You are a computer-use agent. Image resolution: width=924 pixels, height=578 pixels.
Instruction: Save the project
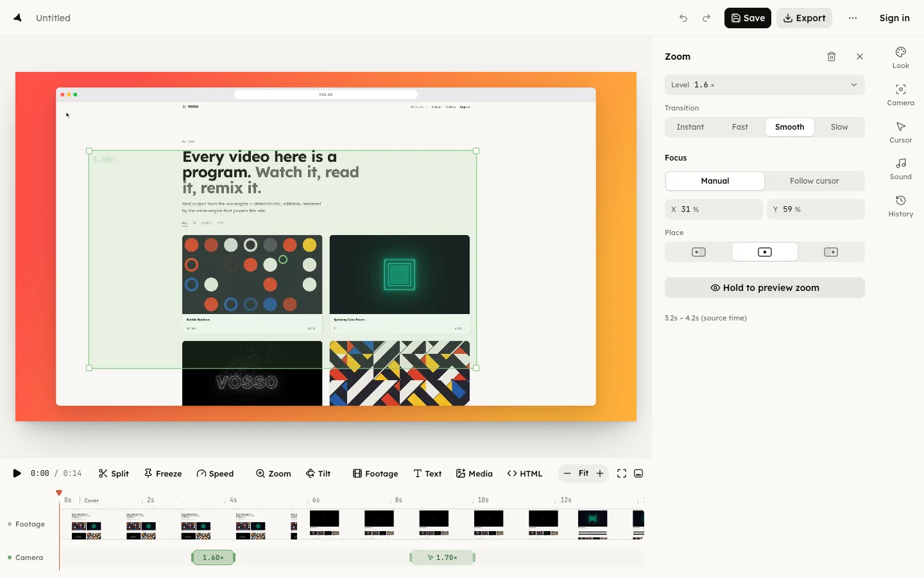748,18
